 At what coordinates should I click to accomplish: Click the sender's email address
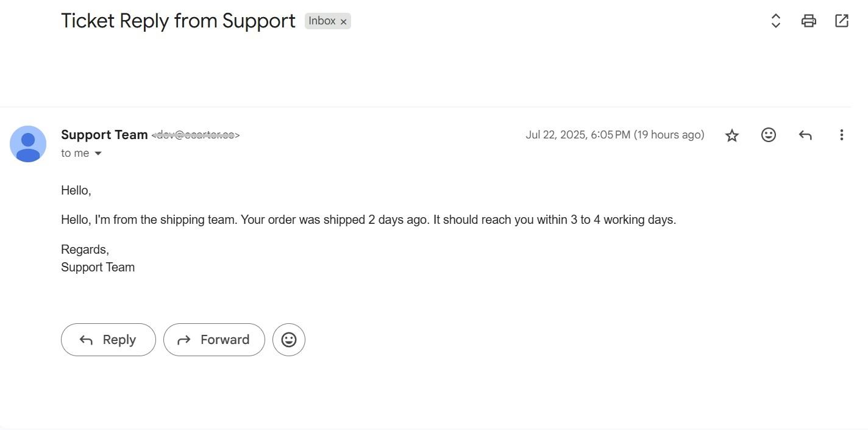pos(196,135)
